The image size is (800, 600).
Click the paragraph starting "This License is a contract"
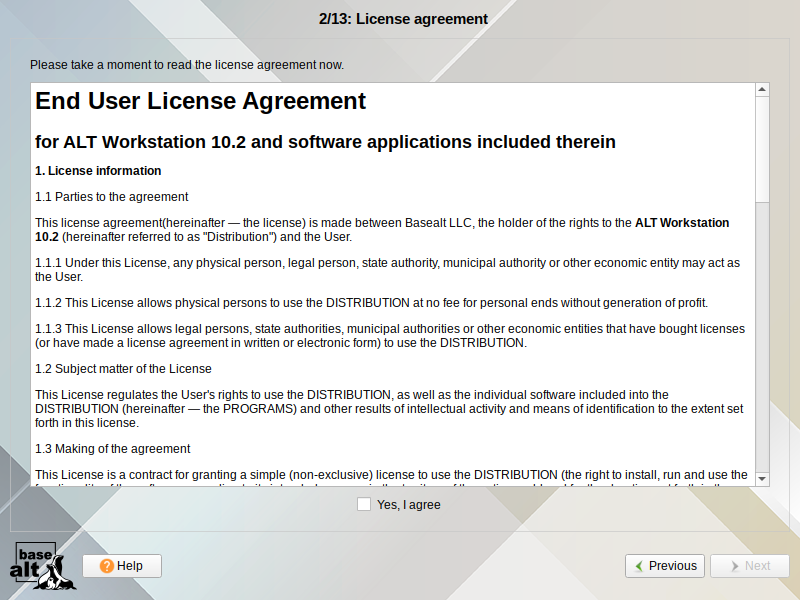391,478
